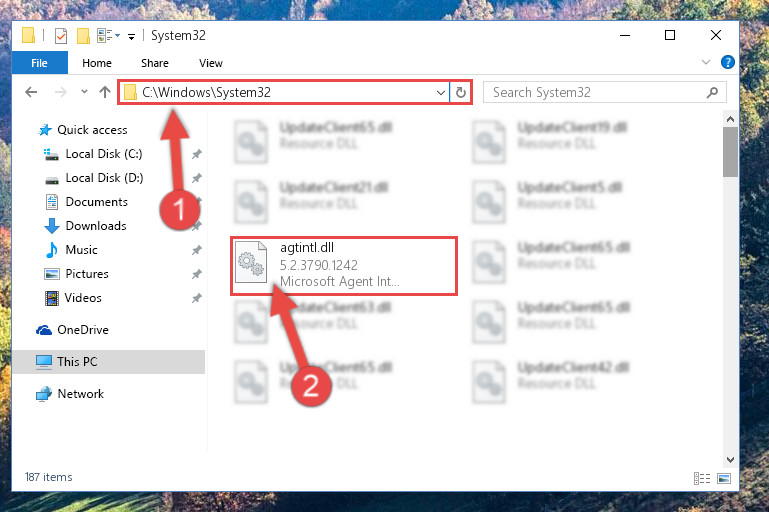
Task: Expand the ribbon with chevron
Action: click(x=706, y=62)
